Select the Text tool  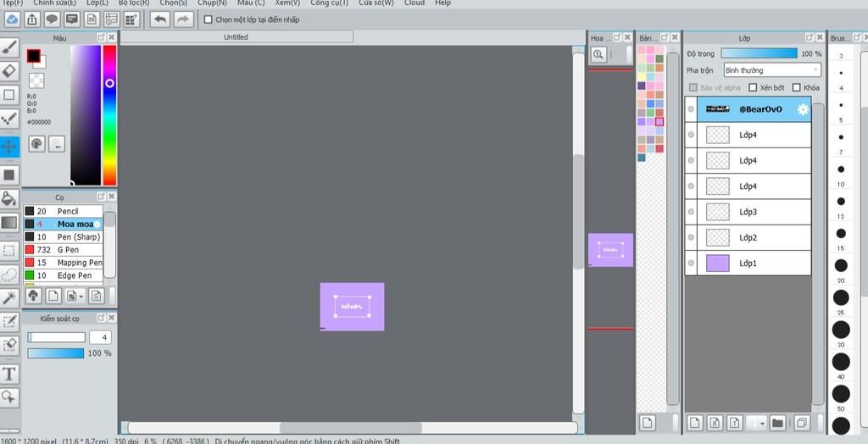pos(9,374)
